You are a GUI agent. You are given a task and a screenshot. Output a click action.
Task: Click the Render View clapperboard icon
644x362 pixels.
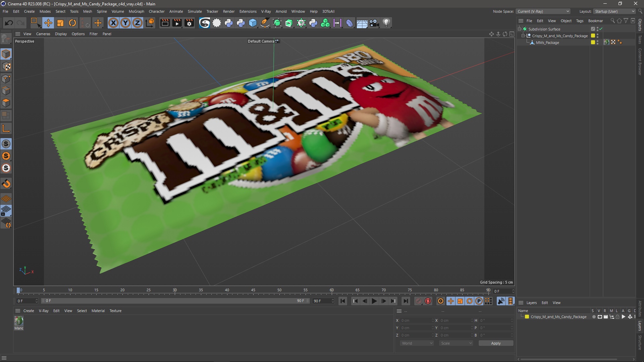click(x=165, y=23)
